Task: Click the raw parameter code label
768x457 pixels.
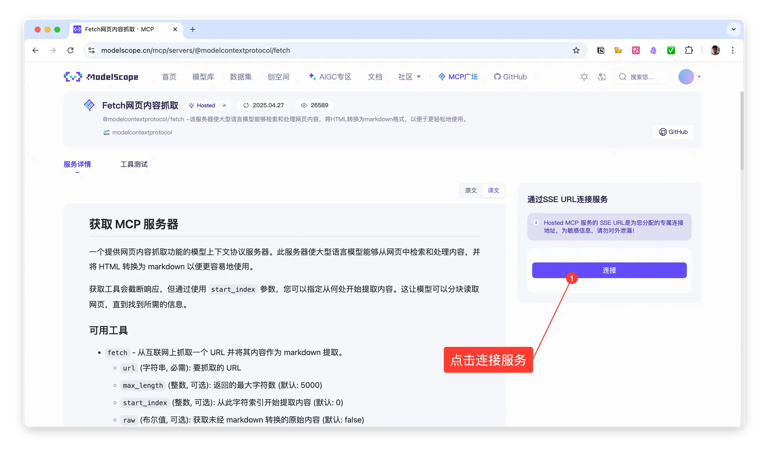Action: click(x=129, y=420)
